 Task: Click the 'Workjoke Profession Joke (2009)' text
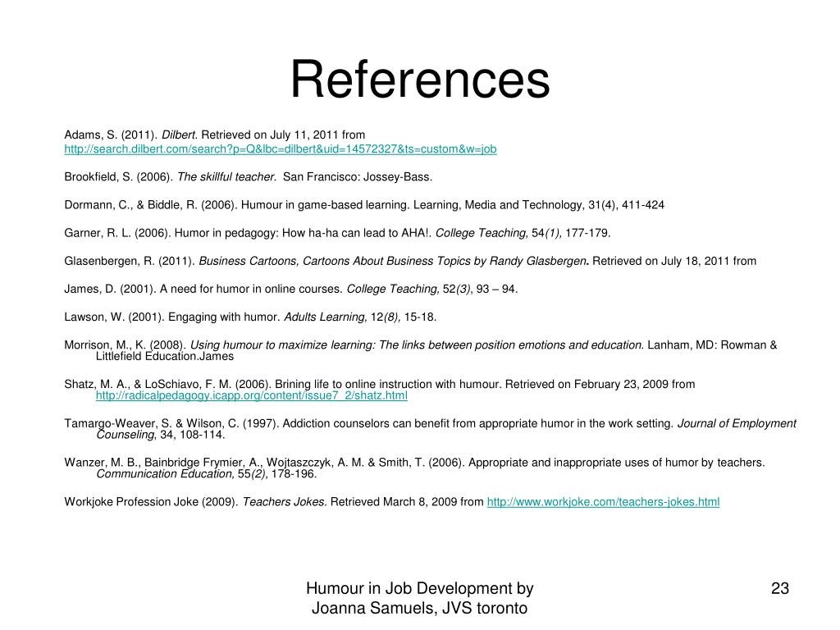[x=151, y=502]
